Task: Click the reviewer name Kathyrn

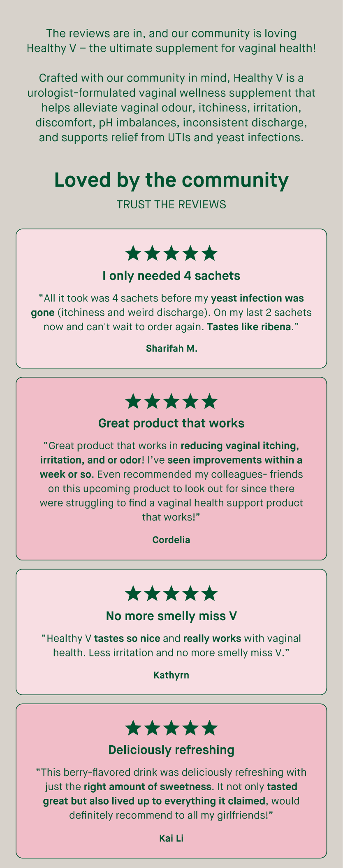Action: tap(171, 675)
